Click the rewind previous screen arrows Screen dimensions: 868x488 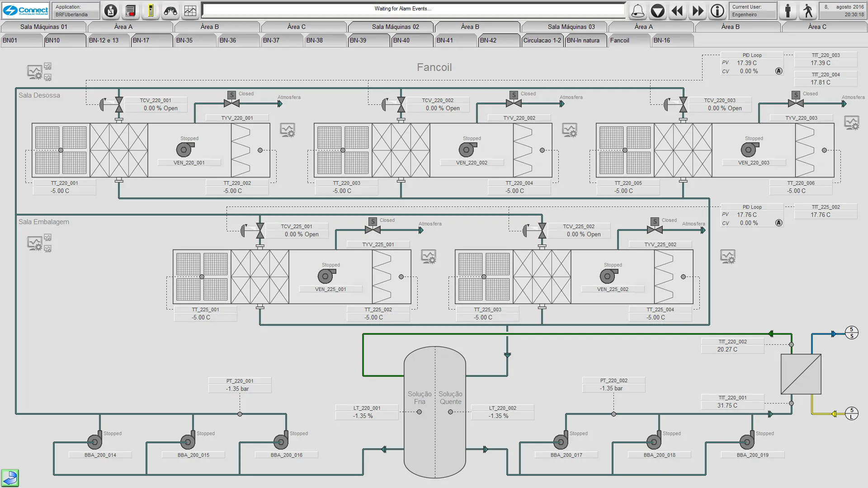677,11
